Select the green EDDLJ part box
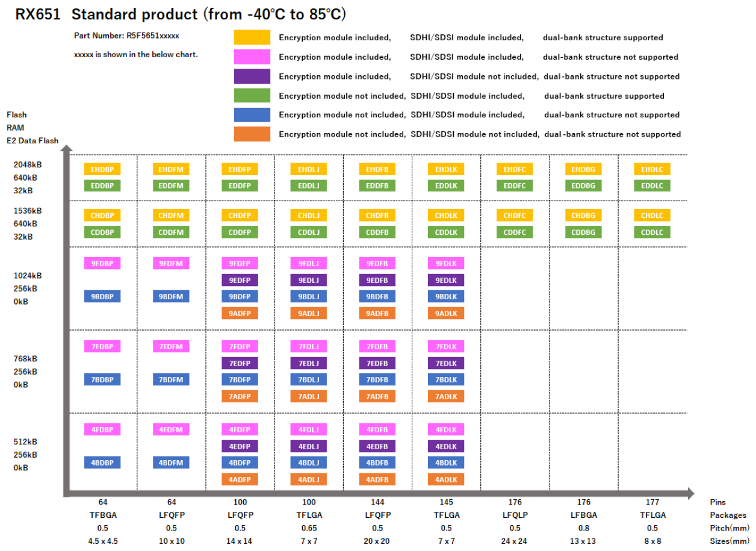This screenshot has height=551, width=756. [x=308, y=185]
